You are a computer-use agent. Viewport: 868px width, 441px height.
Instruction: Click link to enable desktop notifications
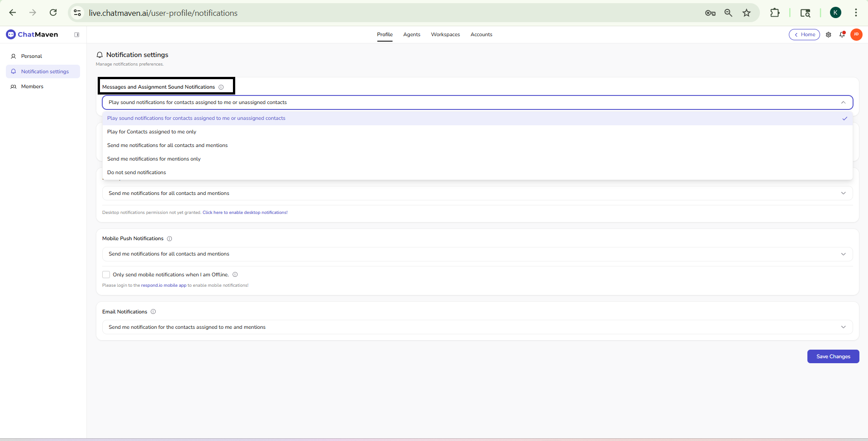tap(245, 213)
